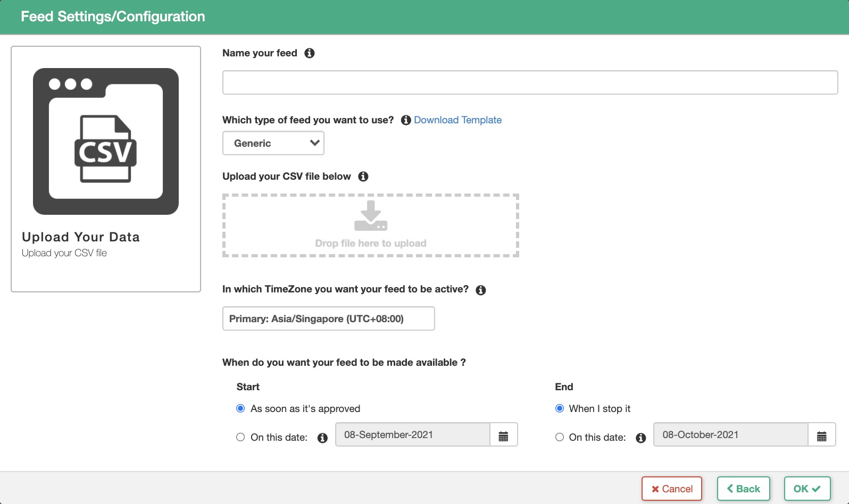Click the Download Template link
This screenshot has width=849, height=504.
point(457,120)
